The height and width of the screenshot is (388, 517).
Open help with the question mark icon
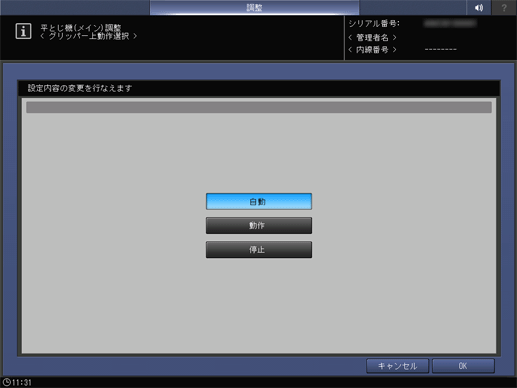tap(504, 7)
